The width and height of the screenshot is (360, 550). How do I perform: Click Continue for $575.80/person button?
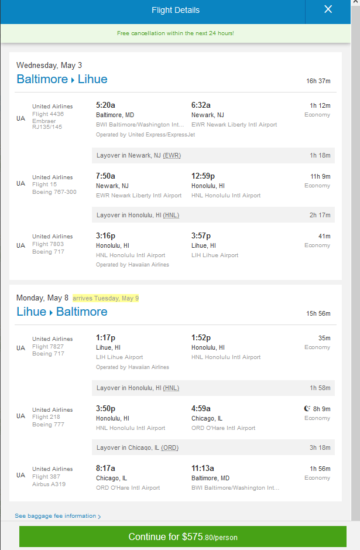[183, 537]
